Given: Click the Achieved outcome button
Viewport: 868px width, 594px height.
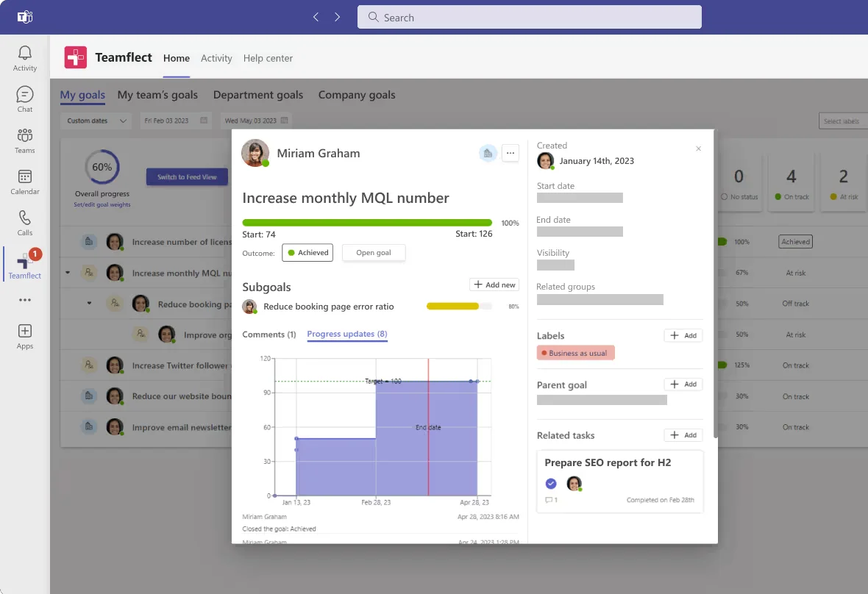Looking at the screenshot, I should click(307, 253).
